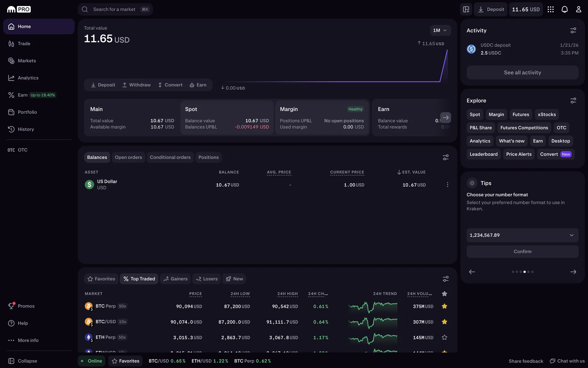Open notifications bell icon
The width and height of the screenshot is (588, 368).
564,9
